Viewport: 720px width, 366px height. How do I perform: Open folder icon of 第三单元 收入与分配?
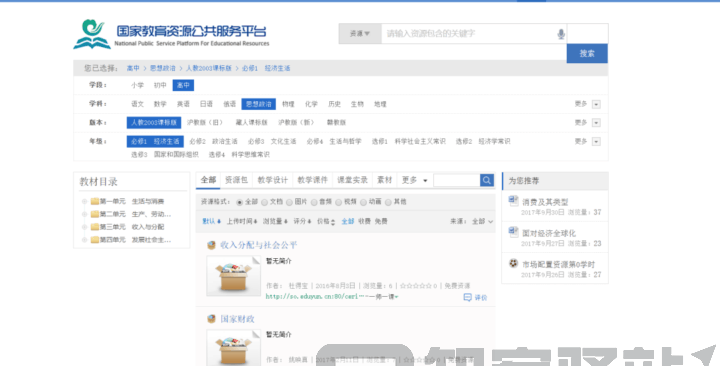(95, 227)
